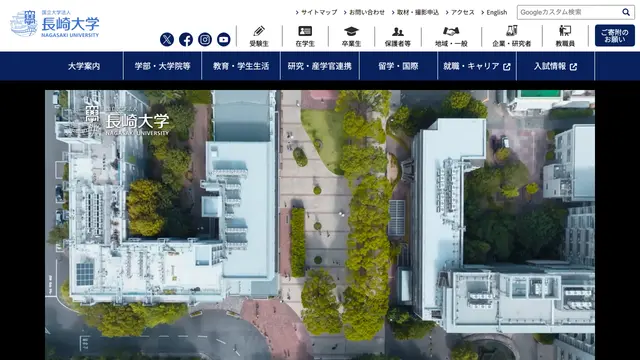Open the Instagram social icon
Screen dimensions: 640x360
click(205, 40)
